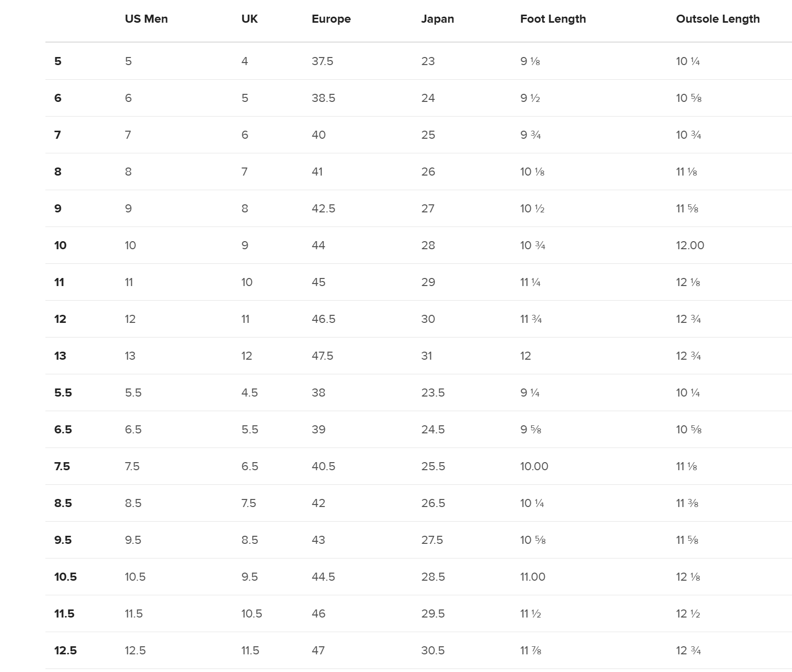
Task: Select the bold size 5 row label
Action: tap(58, 62)
